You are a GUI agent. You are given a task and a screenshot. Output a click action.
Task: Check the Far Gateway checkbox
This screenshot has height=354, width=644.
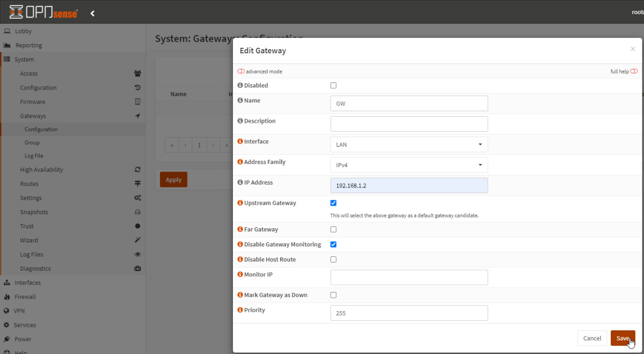pos(333,229)
